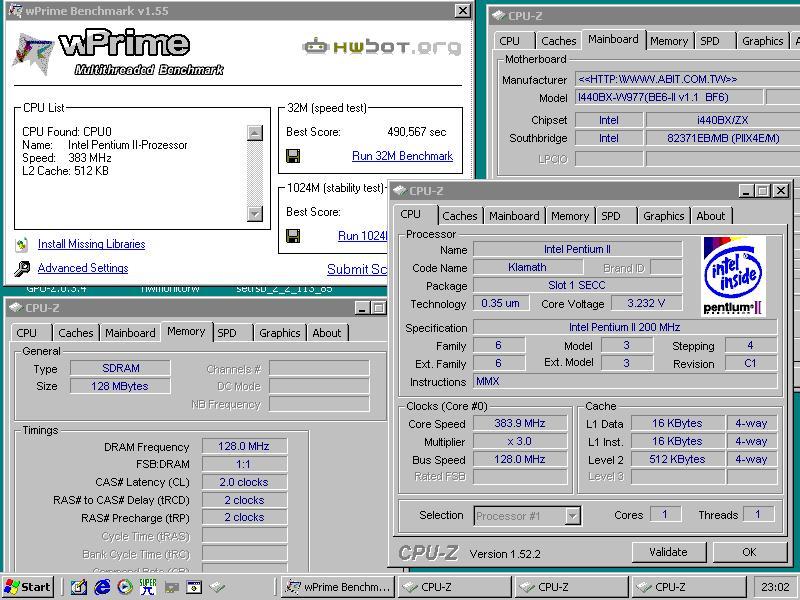
Task: Select Memory tab in CPU-Z Mainboard window
Action: click(x=669, y=41)
